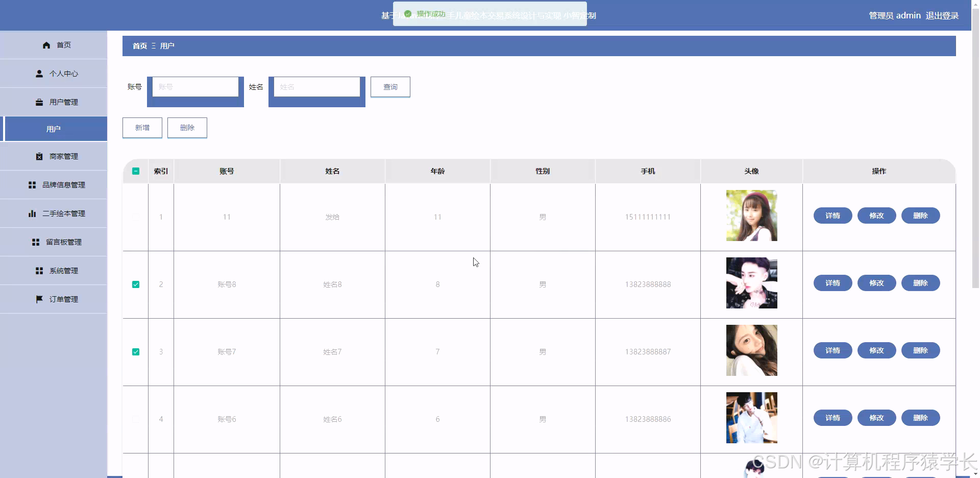Check the checkbox for row 账号6

[x=136, y=419]
